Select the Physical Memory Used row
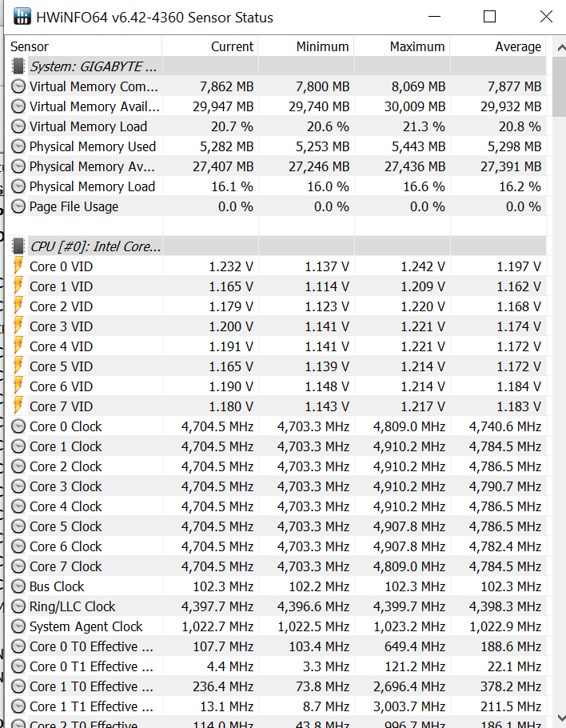This screenshot has width=566, height=728. (92, 146)
